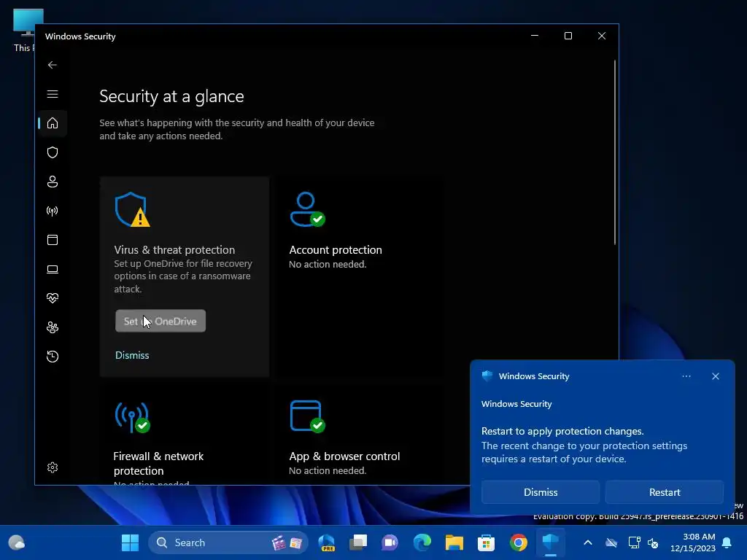
Task: Open App & browser control sidebar icon
Action: pyautogui.click(x=53, y=240)
